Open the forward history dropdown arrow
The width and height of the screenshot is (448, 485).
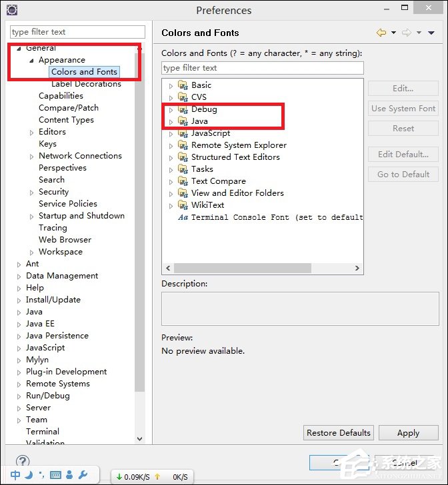point(419,33)
